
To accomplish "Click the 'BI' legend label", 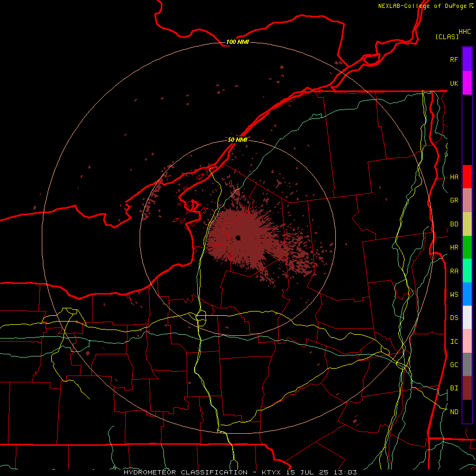I will 454,388.
